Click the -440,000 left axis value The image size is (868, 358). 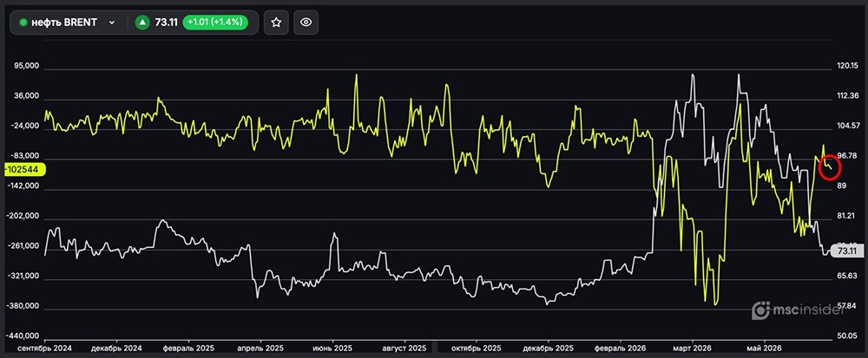tap(23, 336)
